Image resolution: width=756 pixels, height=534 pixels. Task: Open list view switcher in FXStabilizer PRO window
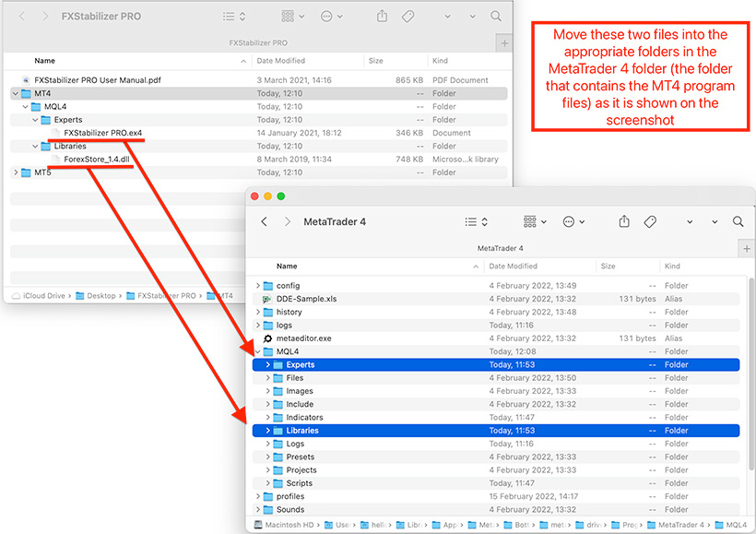(x=234, y=17)
